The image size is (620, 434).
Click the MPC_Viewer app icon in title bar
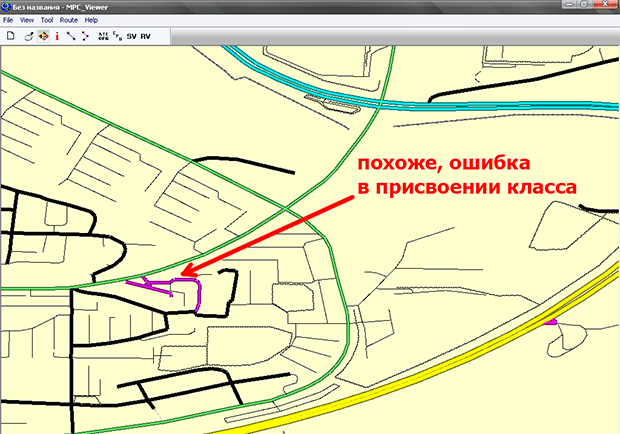[x=8, y=6]
